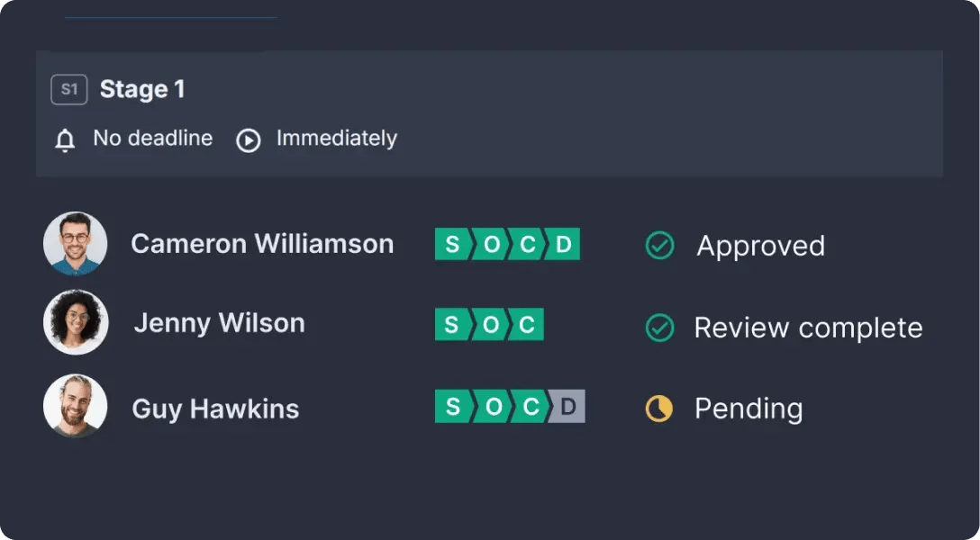Click the Guy Hawkins name

[x=215, y=409]
